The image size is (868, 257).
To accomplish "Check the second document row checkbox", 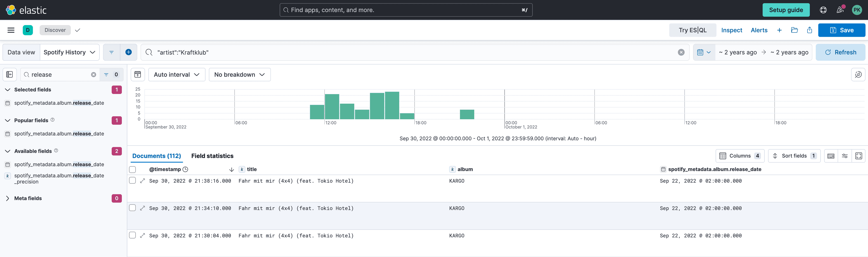I will [x=132, y=208].
